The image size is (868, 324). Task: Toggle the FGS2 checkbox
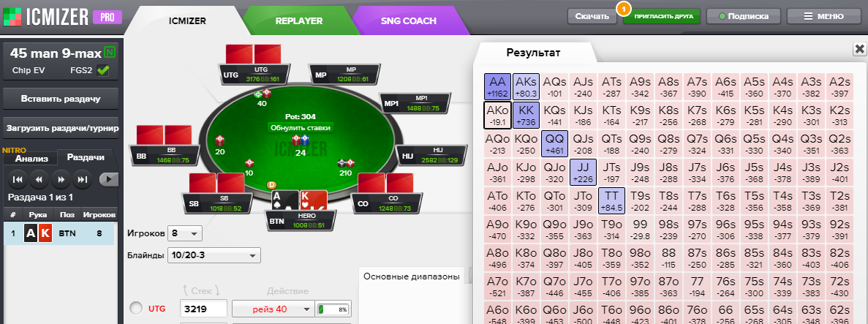tap(102, 70)
